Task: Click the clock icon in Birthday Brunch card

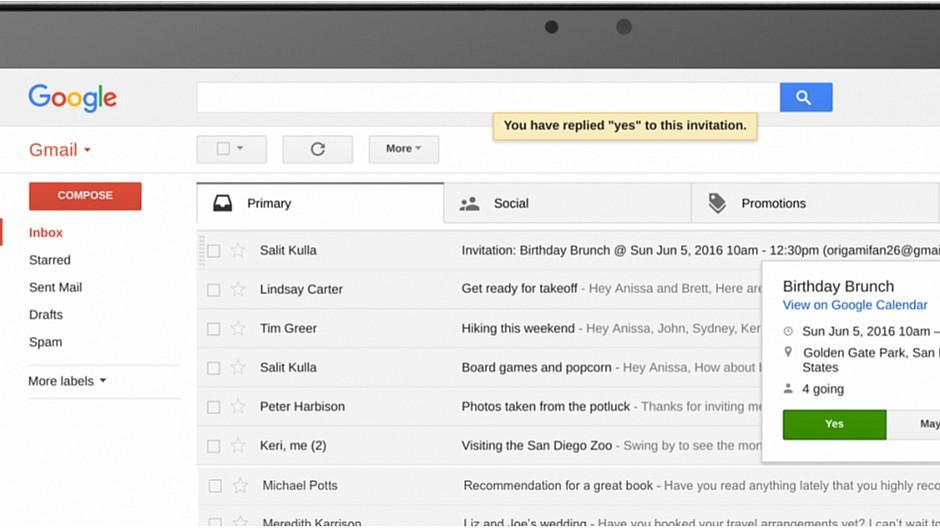Action: [788, 331]
